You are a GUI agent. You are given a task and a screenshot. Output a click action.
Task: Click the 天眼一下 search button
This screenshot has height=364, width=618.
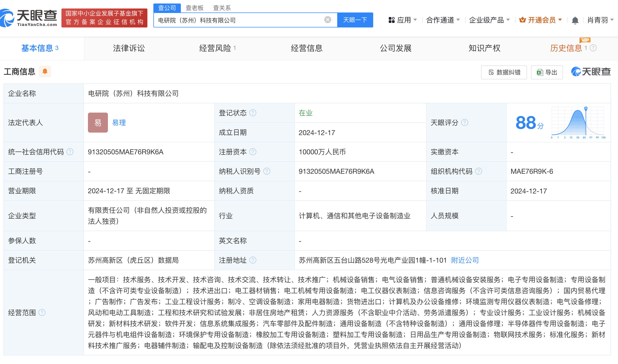pyautogui.click(x=355, y=20)
